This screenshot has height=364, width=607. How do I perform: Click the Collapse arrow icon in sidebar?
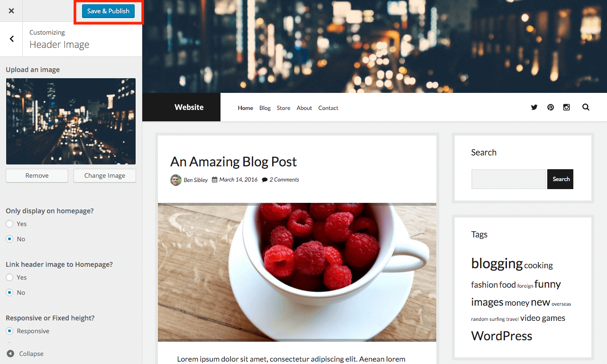(x=10, y=354)
